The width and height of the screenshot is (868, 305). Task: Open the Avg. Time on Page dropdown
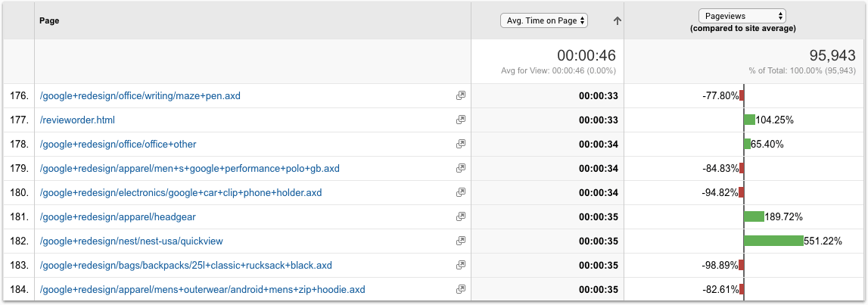tap(544, 21)
